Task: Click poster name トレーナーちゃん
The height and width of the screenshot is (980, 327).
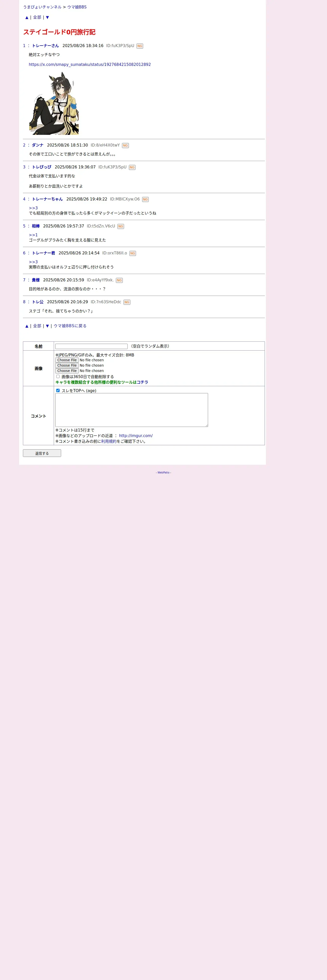Action: click(47, 199)
